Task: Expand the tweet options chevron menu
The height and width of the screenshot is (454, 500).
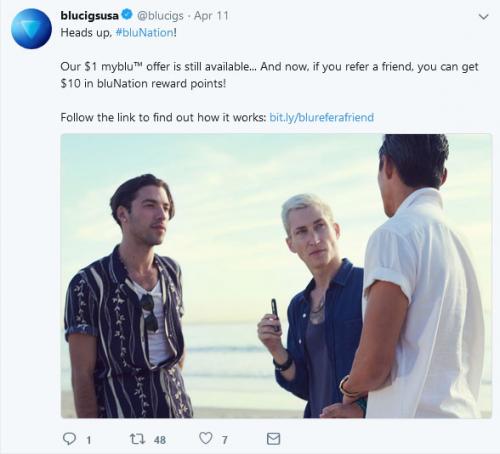Action: [483, 16]
